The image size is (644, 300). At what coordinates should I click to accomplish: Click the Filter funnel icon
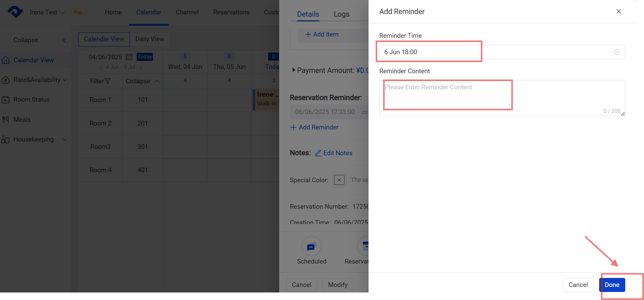coord(108,81)
